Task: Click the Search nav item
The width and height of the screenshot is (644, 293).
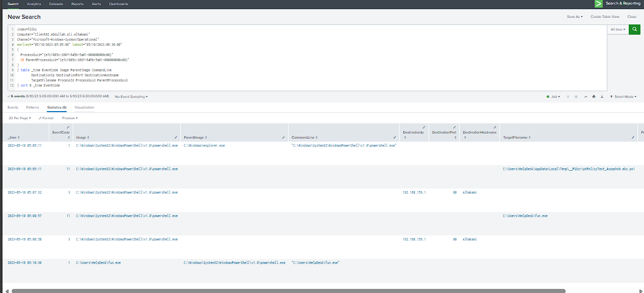Action: point(13,4)
